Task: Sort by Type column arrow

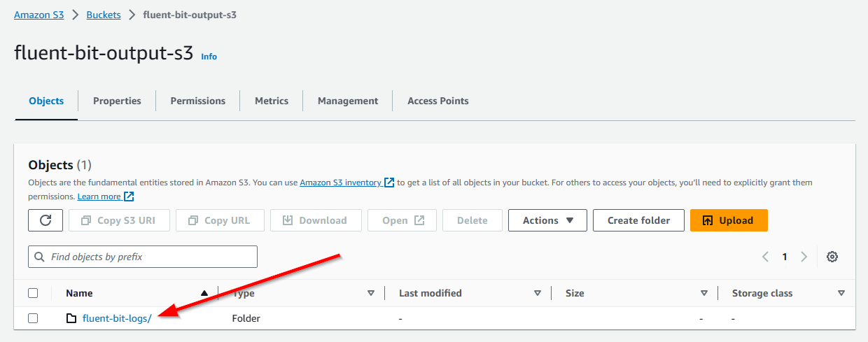Action: point(371,293)
